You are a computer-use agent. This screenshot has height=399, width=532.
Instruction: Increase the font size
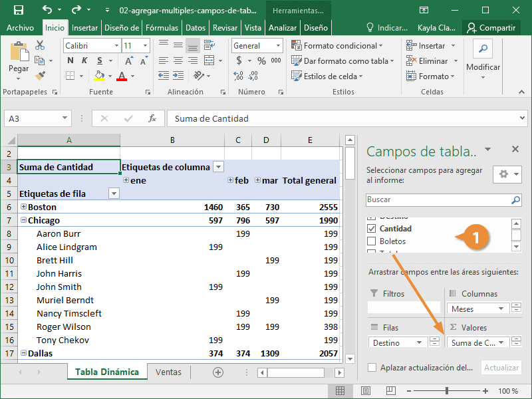click(128, 61)
